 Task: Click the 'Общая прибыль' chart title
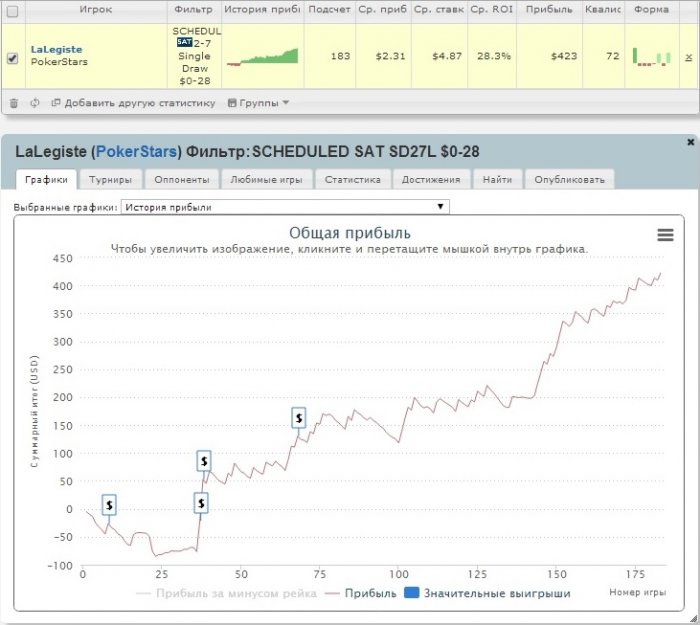tap(350, 233)
